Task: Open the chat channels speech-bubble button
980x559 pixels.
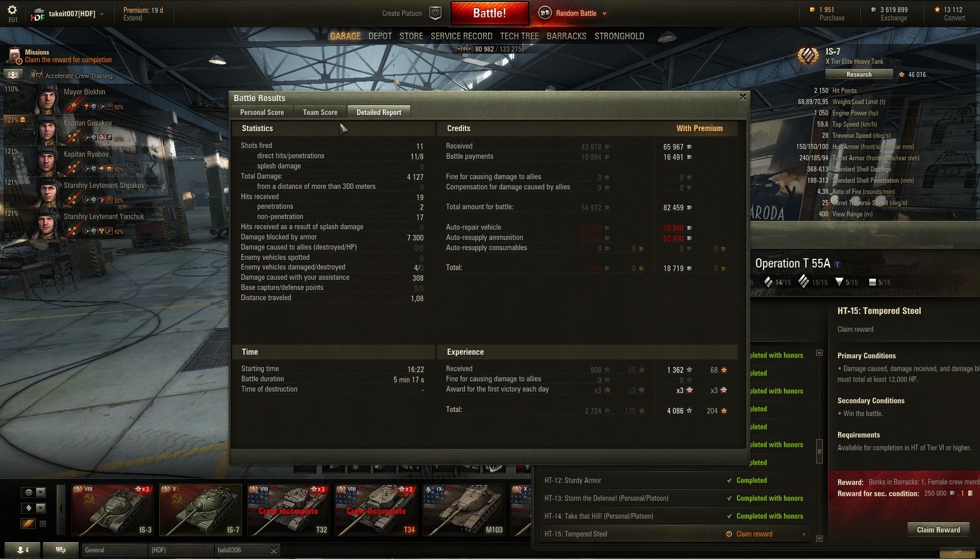Action: [x=61, y=550]
